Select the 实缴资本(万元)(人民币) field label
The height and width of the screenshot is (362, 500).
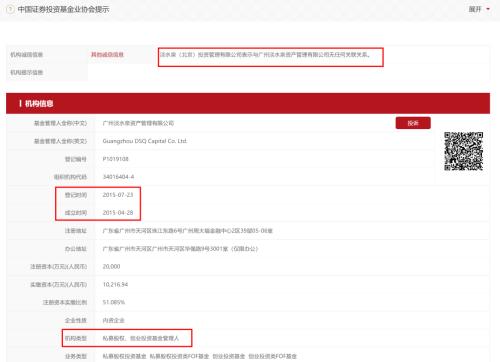[x=59, y=284]
